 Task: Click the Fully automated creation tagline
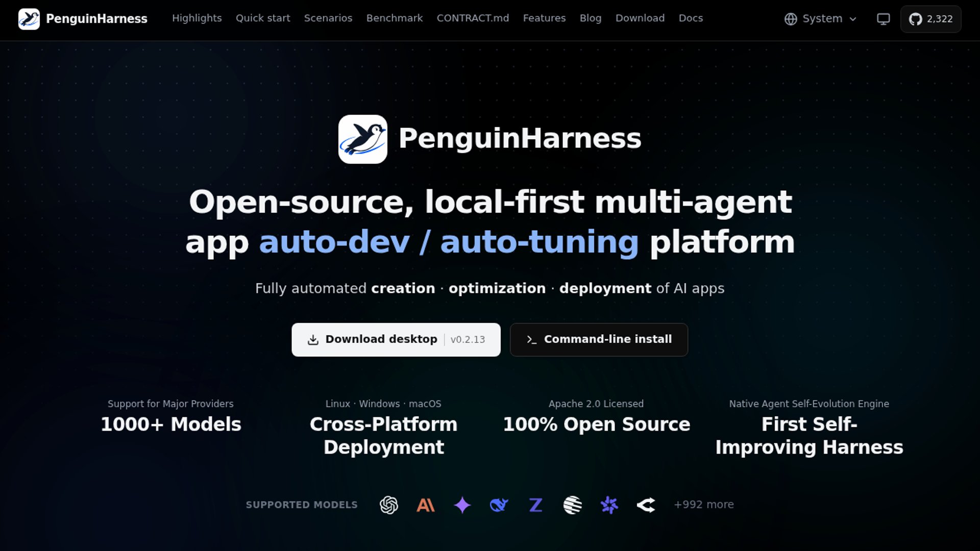489,288
